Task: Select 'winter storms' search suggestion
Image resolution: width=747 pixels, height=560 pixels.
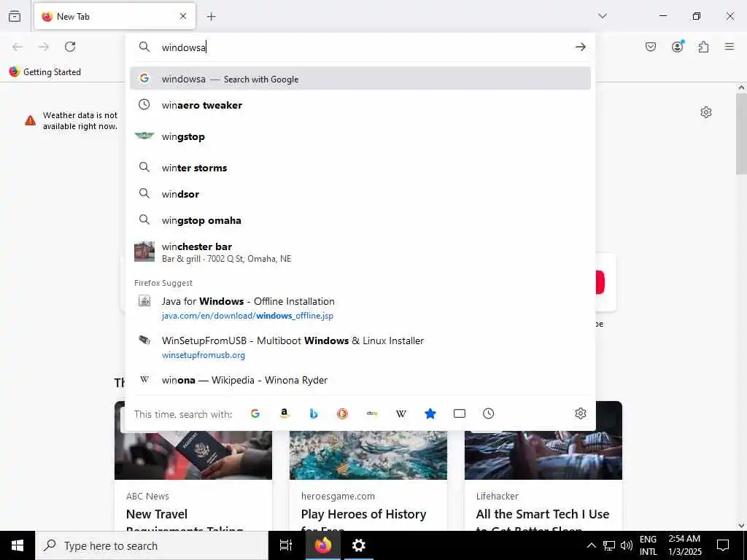Action: pos(360,168)
